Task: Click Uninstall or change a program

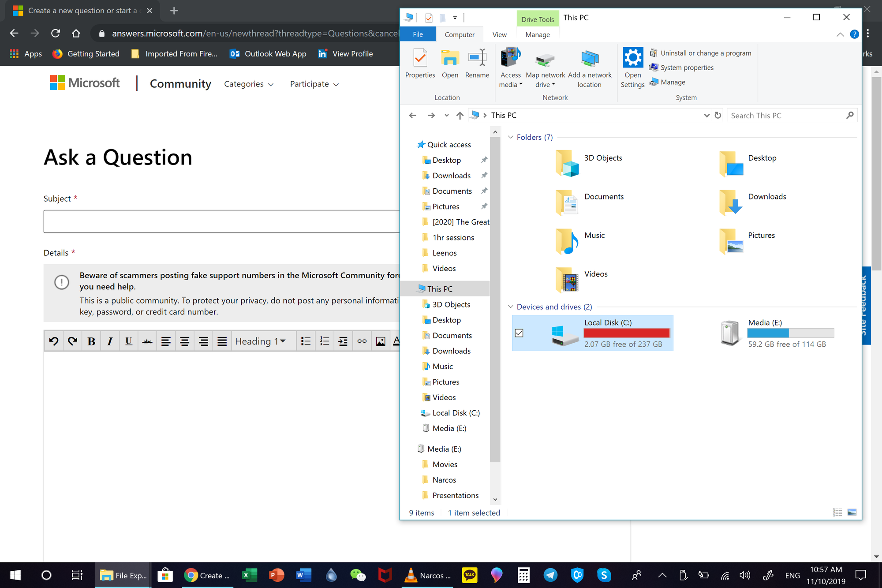Action: click(x=701, y=53)
